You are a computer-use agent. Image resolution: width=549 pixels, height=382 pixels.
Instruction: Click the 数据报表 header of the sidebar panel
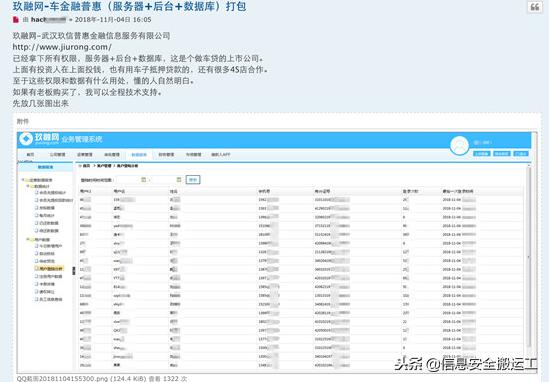click(46, 167)
